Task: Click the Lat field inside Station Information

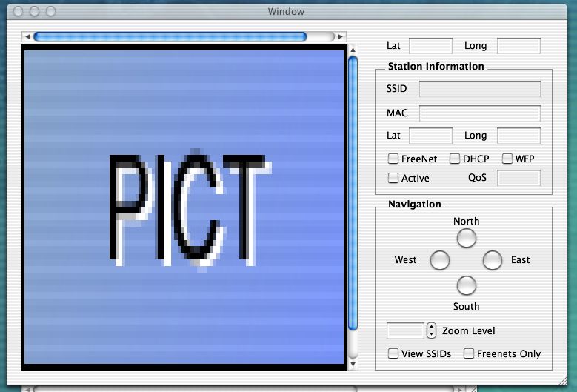Action: pos(430,136)
